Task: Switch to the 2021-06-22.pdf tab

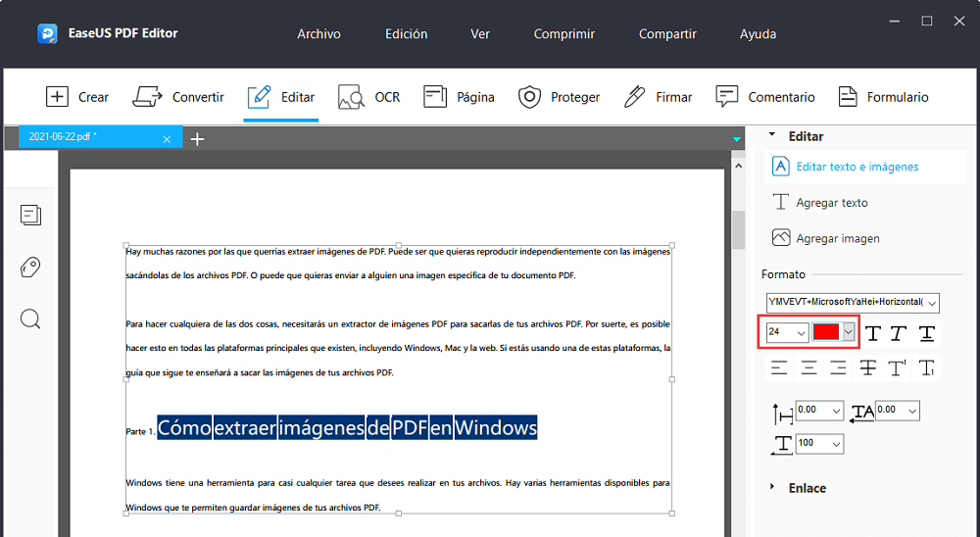Action: 101,137
